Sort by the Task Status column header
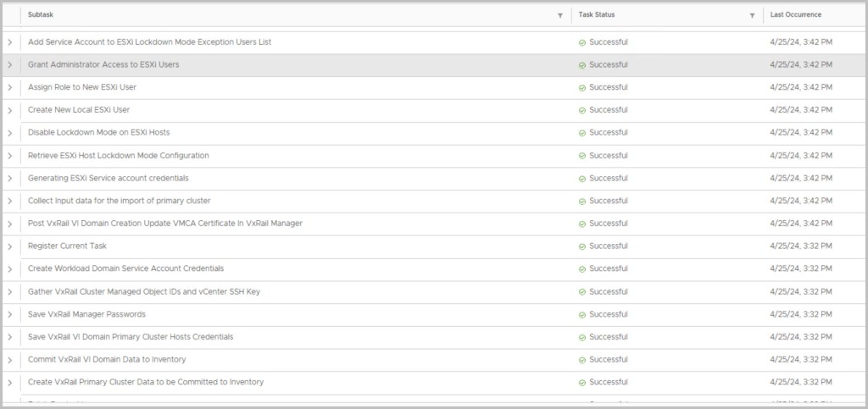This screenshot has width=868, height=409. (597, 15)
